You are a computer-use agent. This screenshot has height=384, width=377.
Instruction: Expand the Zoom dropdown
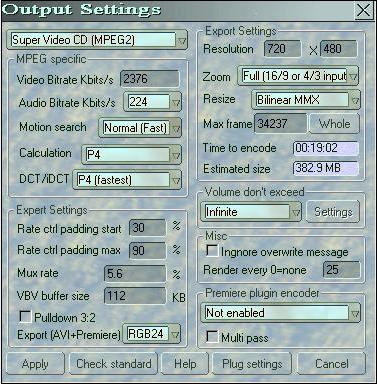click(298, 76)
